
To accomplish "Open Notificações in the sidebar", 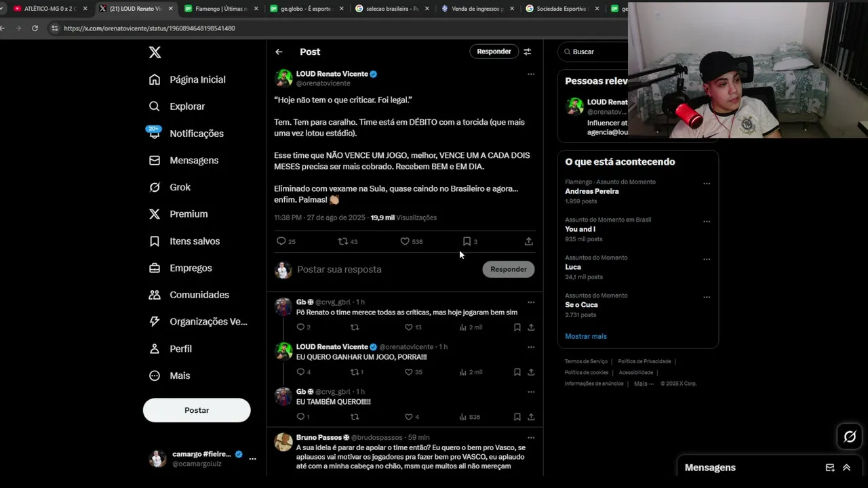I will click(186, 134).
